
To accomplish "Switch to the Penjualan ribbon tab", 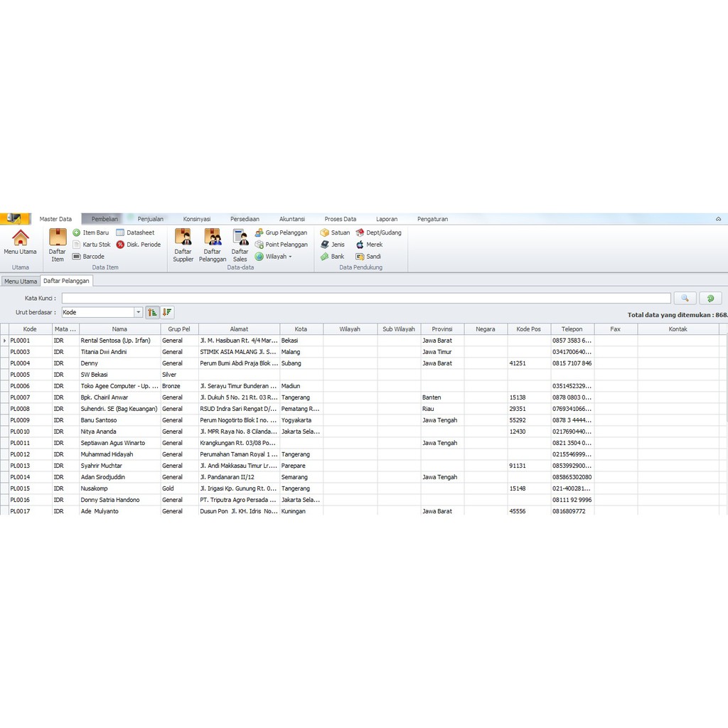I will click(x=151, y=219).
